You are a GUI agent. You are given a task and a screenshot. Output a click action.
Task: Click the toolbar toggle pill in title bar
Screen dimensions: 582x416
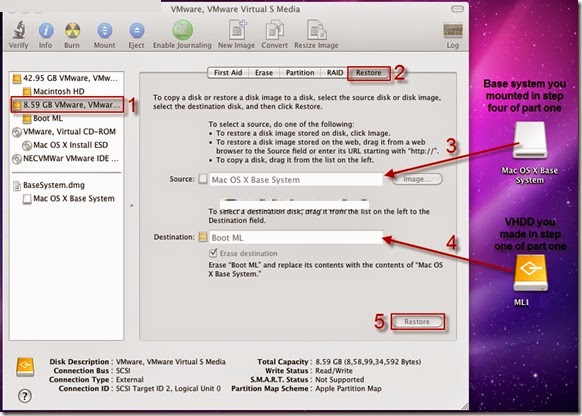click(x=457, y=9)
